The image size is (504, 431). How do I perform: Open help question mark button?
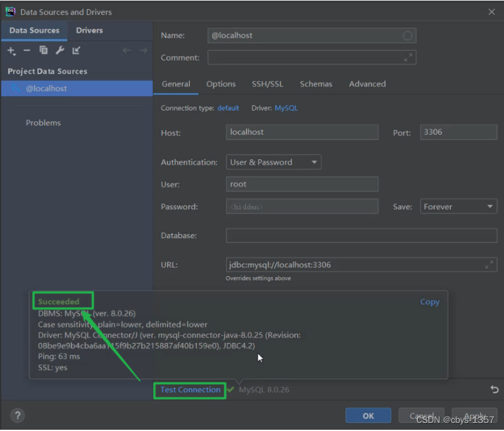tap(18, 416)
